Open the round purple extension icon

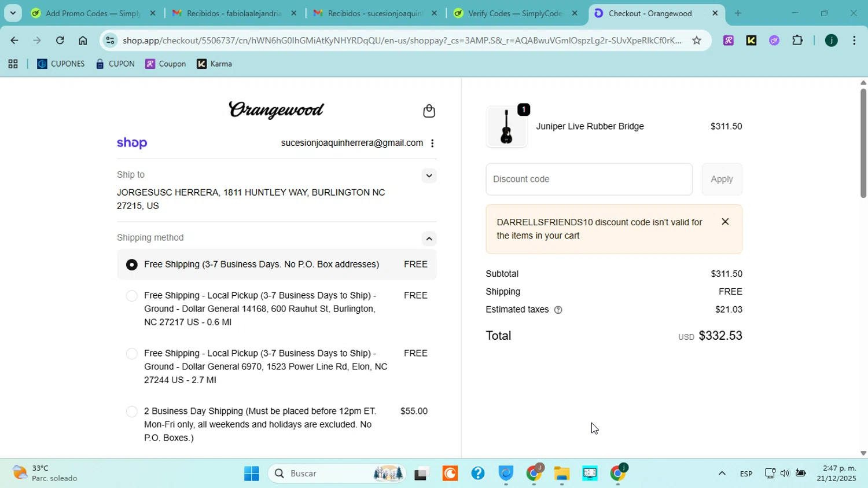774,41
